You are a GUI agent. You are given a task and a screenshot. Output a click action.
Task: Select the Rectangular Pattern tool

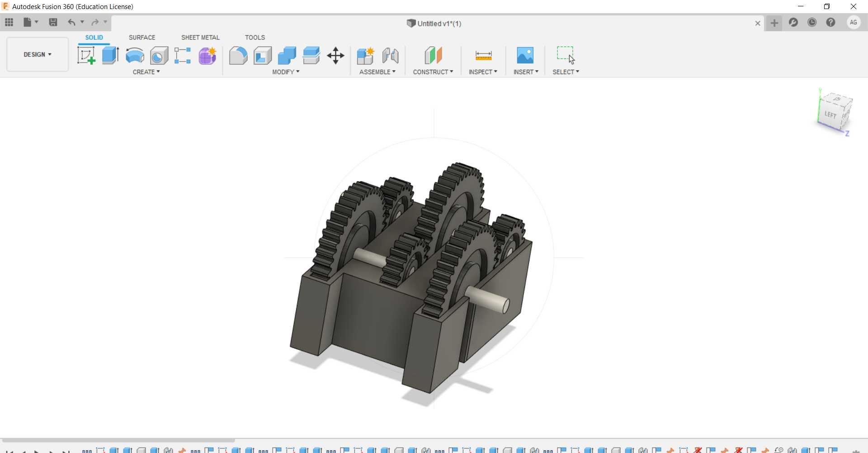[x=183, y=56]
